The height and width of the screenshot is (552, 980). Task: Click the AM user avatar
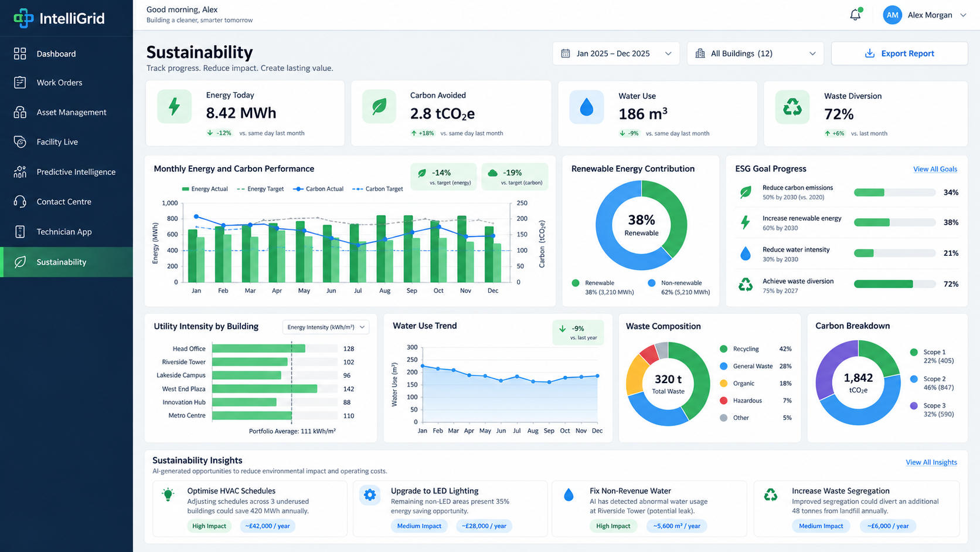pos(892,15)
